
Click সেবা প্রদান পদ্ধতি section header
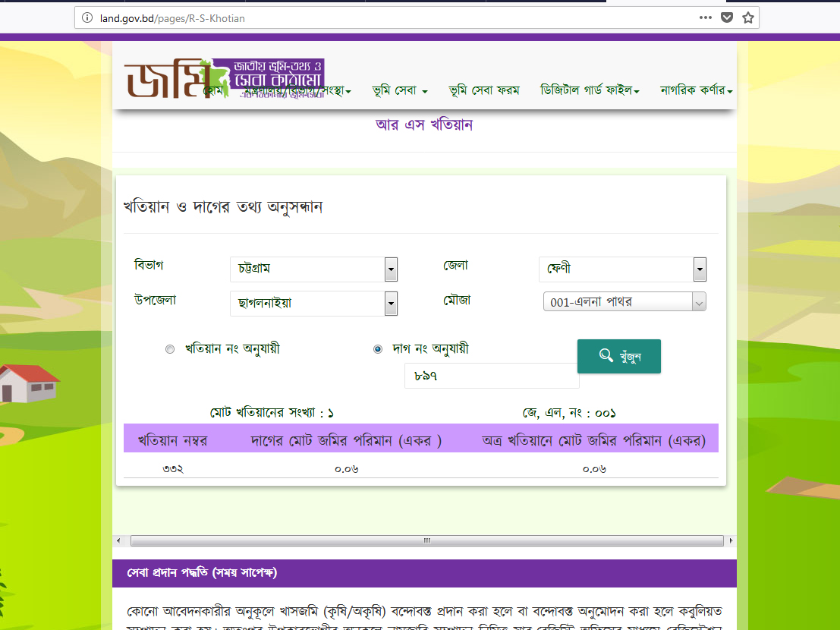tap(424, 573)
